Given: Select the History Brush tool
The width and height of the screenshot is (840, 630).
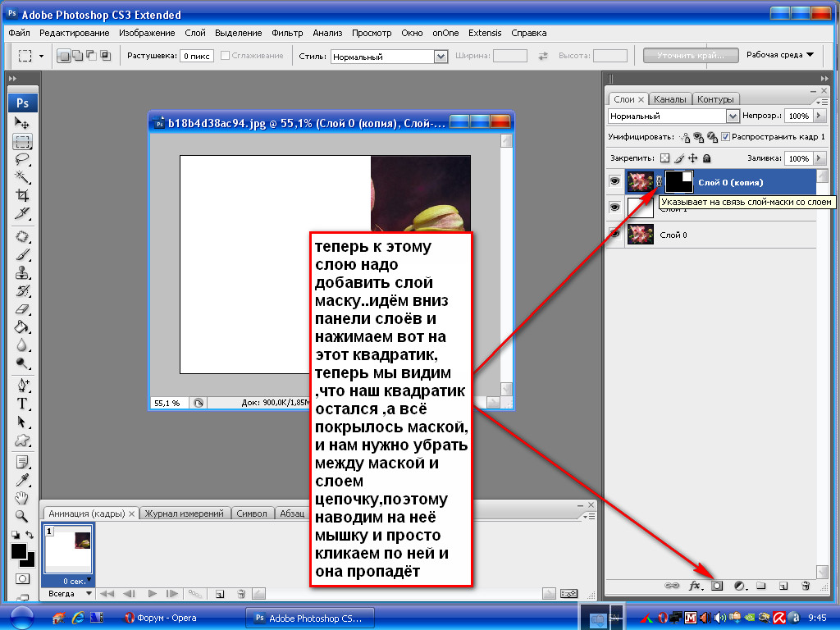Looking at the screenshot, I should [x=22, y=291].
